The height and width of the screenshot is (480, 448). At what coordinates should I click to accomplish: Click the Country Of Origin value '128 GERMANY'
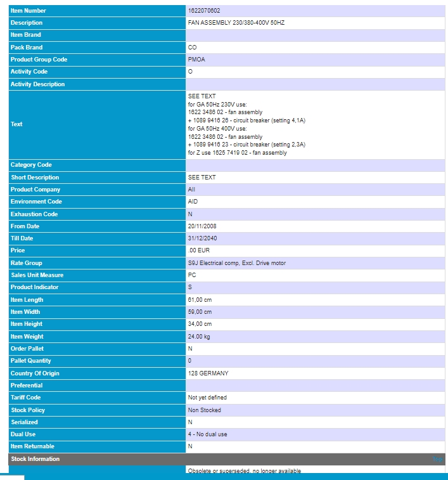(208, 373)
